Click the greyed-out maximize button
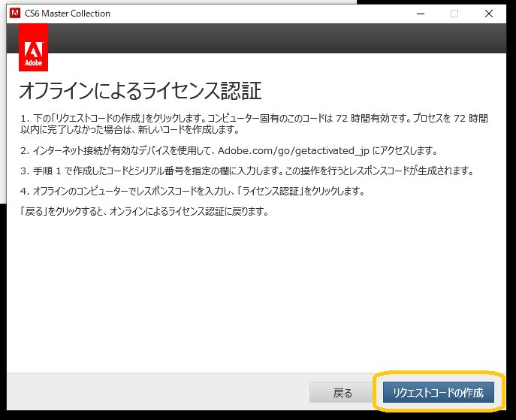Image resolution: width=516 pixels, height=420 pixels. 454,14
